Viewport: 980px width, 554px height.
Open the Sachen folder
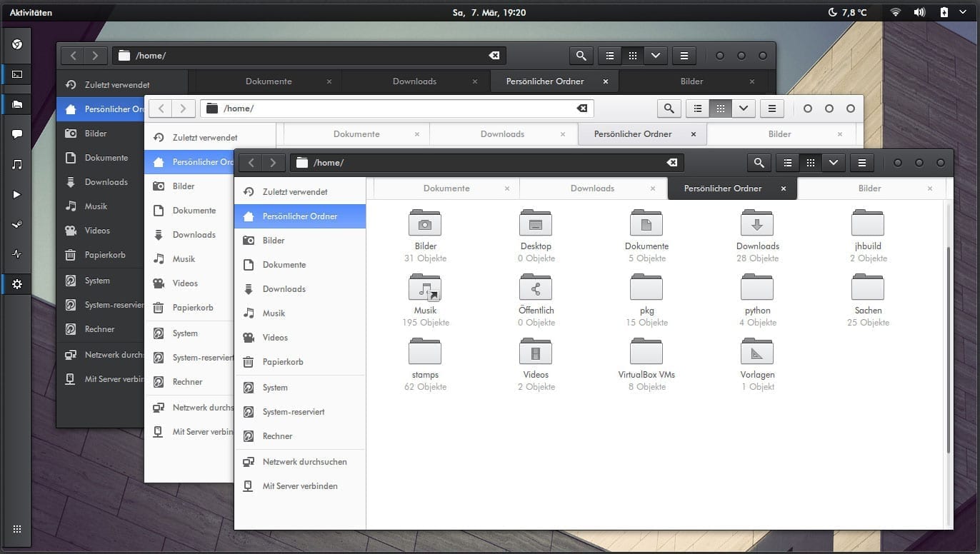[868, 287]
